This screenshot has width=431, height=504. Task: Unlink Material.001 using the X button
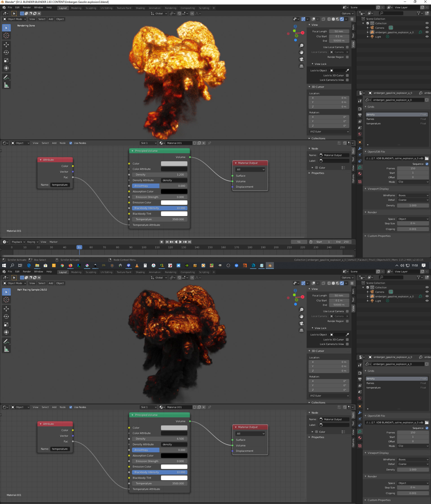coord(204,143)
